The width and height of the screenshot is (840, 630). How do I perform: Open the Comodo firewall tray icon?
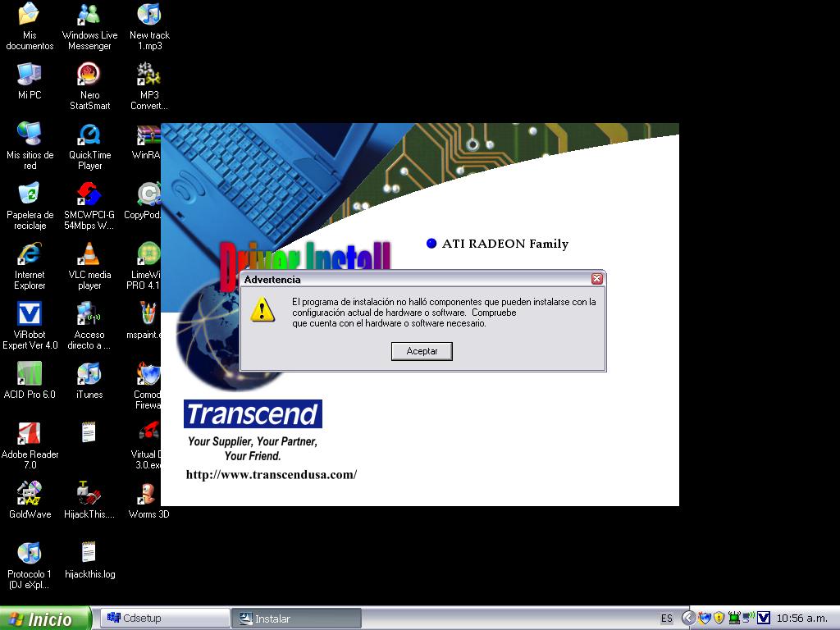[703, 619]
